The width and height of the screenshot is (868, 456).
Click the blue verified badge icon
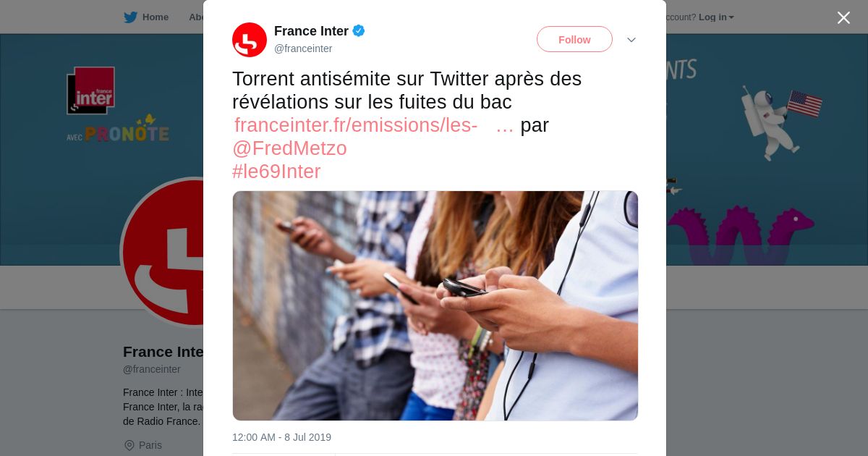[x=359, y=31]
